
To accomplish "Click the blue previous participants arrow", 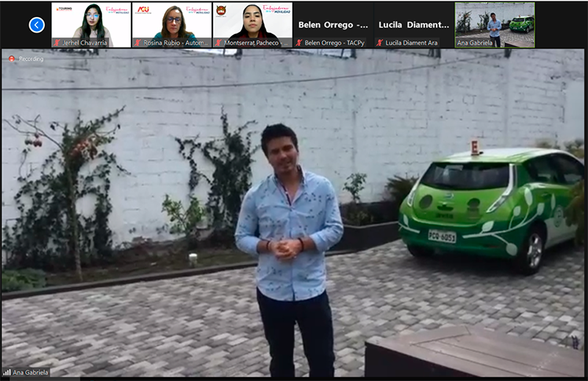I will coord(37,25).
